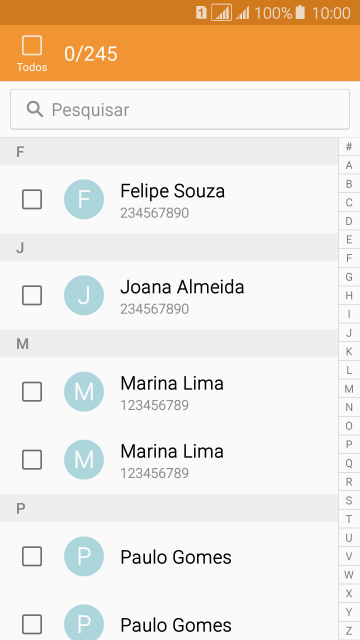Tick the checkbox beside Felipe Souza
The image size is (360, 640).
(x=32, y=199)
